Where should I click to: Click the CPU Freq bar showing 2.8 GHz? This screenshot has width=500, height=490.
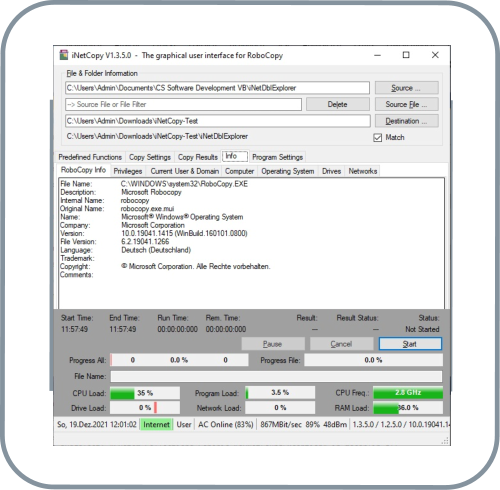pyautogui.click(x=408, y=393)
